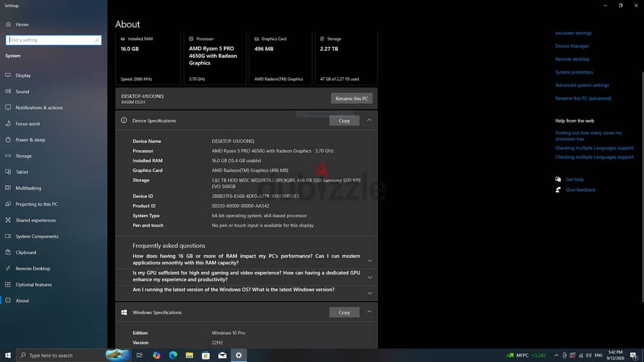Open Notifications & actions settings

click(x=39, y=107)
